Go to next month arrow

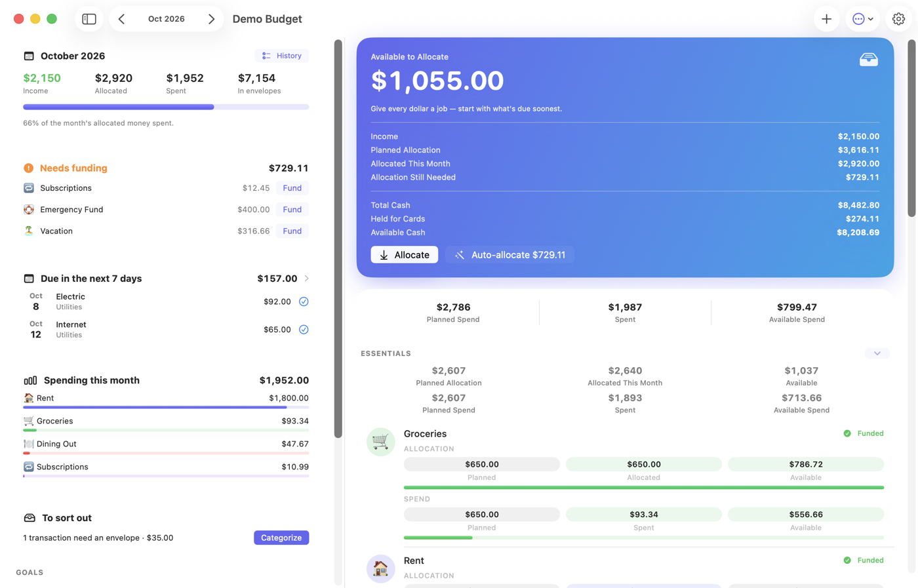(211, 19)
